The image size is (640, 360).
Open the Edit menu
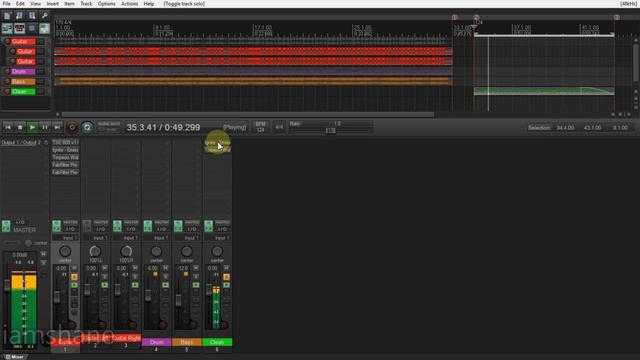pyautogui.click(x=20, y=4)
